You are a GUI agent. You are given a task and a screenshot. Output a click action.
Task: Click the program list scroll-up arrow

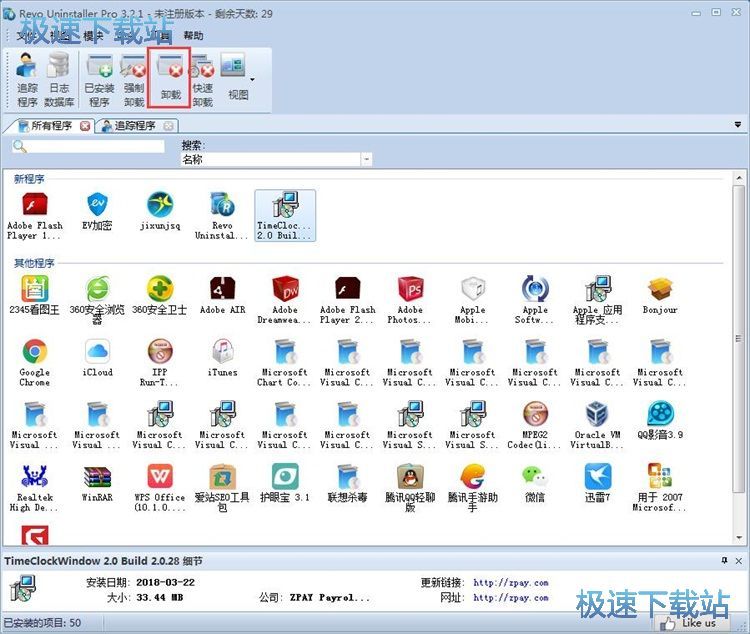[739, 178]
